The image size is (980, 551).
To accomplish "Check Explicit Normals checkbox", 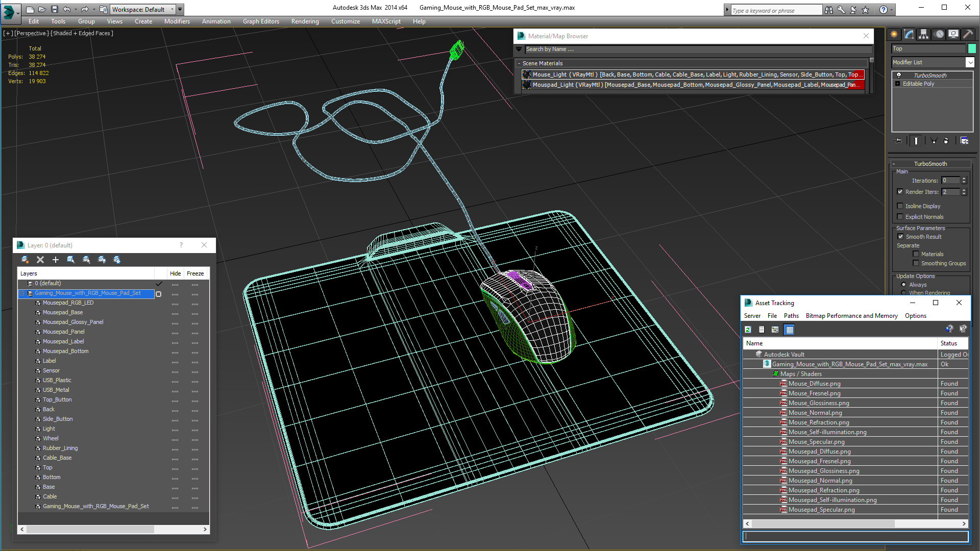I will 900,217.
